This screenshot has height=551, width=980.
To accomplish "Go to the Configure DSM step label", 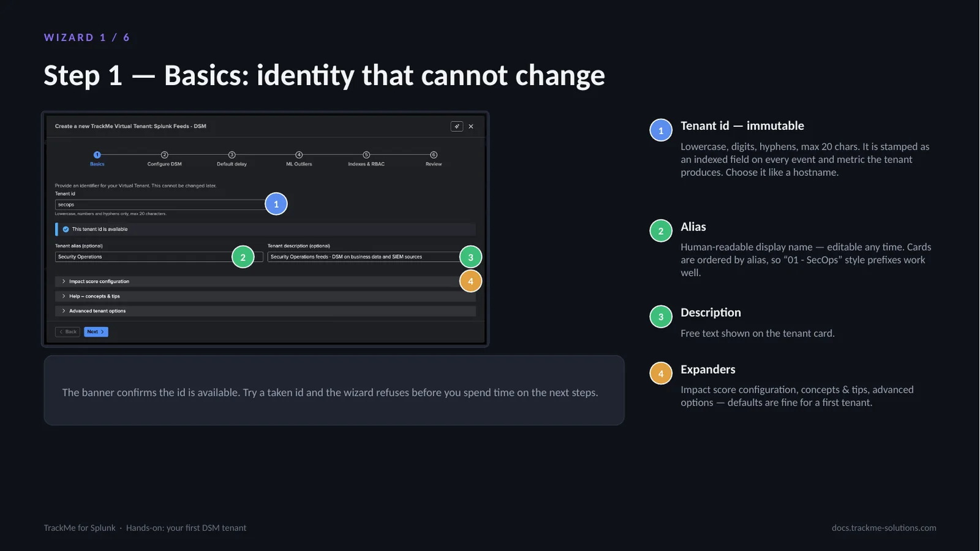I will point(164,164).
